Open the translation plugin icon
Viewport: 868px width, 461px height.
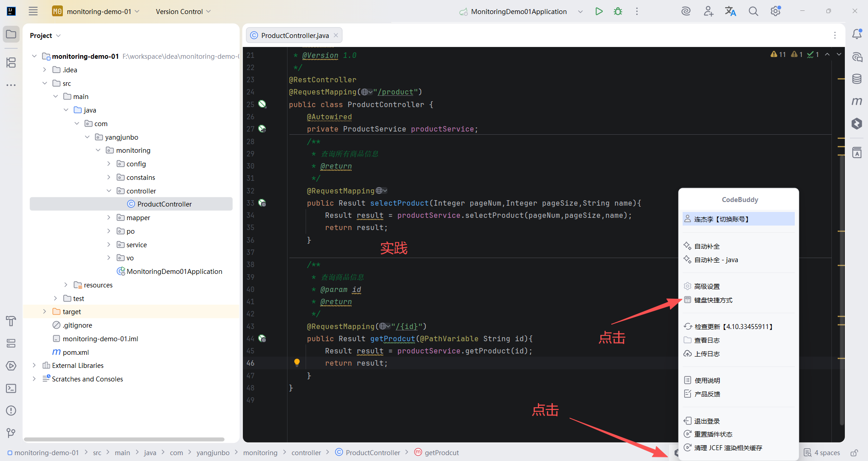[731, 11]
